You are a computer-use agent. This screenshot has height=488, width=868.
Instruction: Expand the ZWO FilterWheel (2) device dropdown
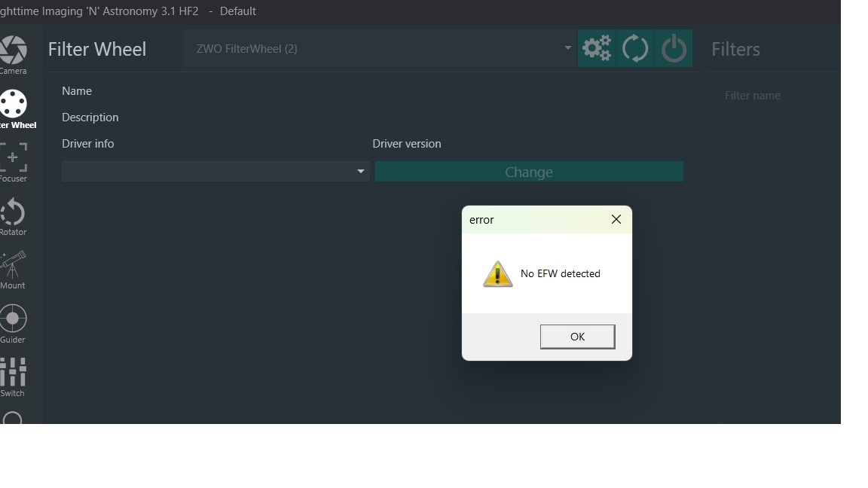tap(380, 49)
